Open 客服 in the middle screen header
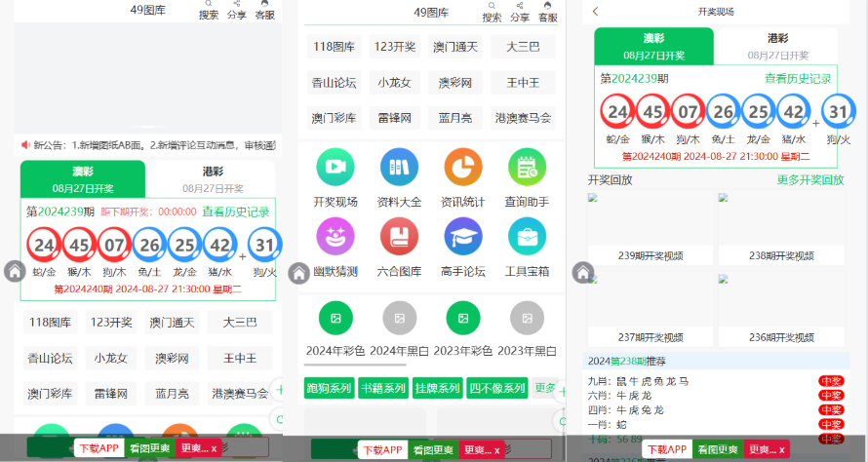The image size is (868, 462). point(547,12)
